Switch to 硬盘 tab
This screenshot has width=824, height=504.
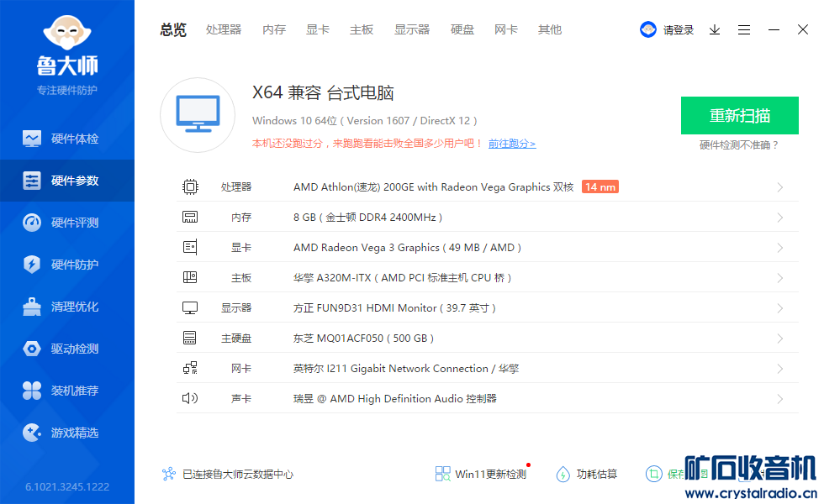(462, 30)
